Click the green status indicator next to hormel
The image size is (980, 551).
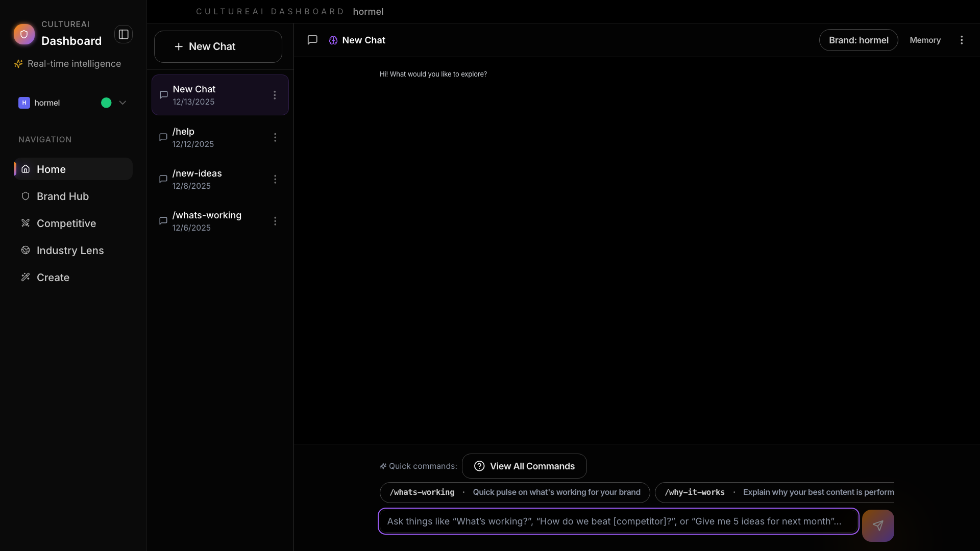[106, 103]
